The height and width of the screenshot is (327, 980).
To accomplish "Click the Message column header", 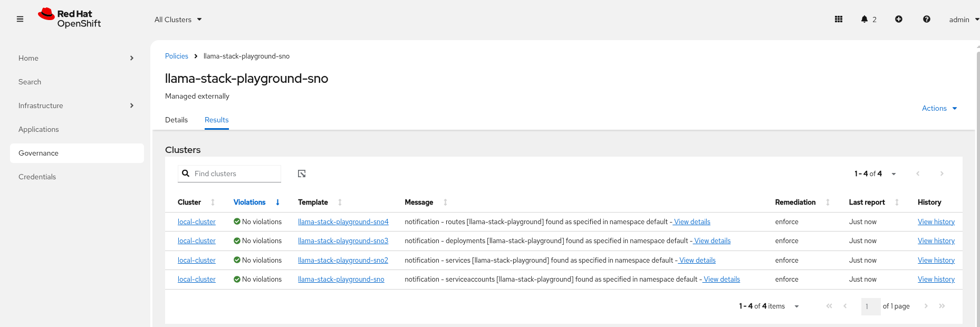I will (419, 203).
